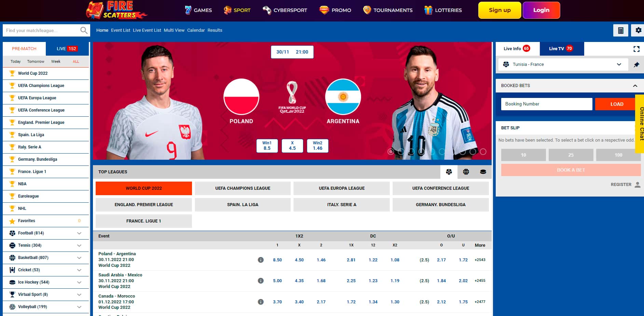The width and height of the screenshot is (644, 316).
Task: Click the search magnifier icon
Action: pyautogui.click(x=84, y=30)
